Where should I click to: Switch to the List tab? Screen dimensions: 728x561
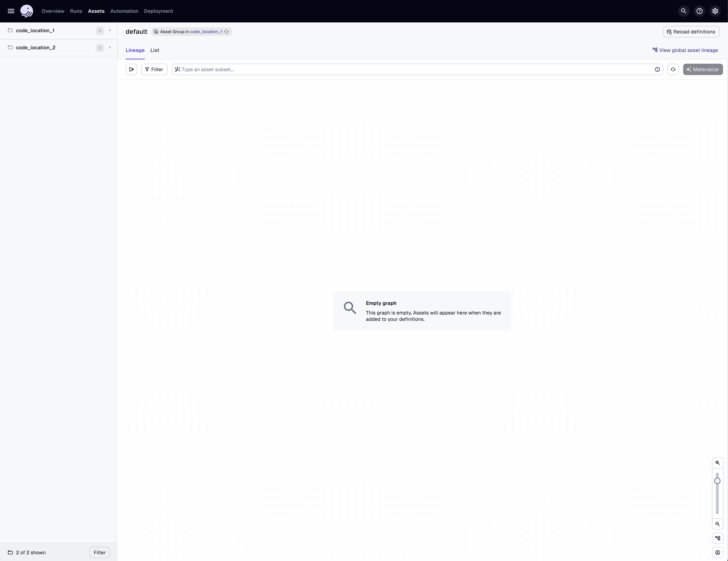155,50
